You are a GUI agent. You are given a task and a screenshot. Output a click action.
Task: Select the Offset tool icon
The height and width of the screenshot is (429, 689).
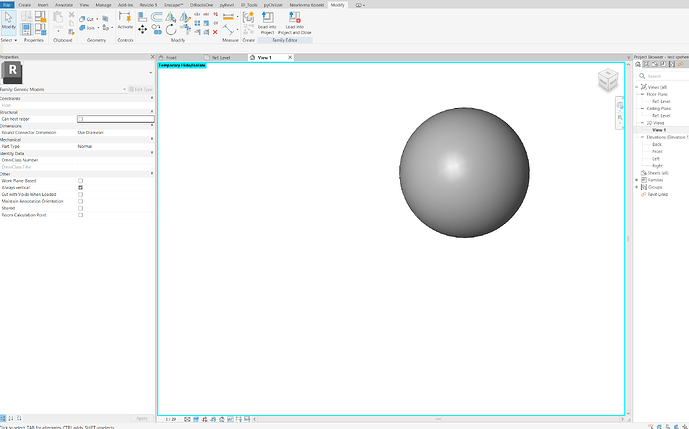tap(156, 17)
